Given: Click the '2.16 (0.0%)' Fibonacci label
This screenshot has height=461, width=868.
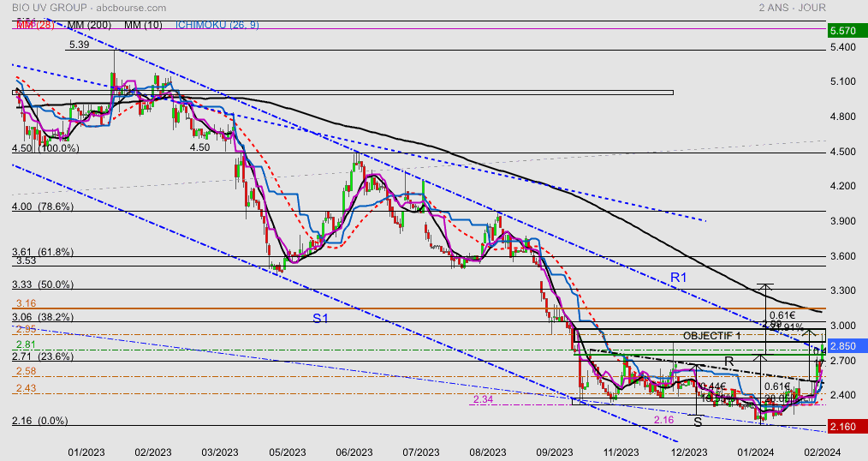Looking at the screenshot, I should pos(40,421).
